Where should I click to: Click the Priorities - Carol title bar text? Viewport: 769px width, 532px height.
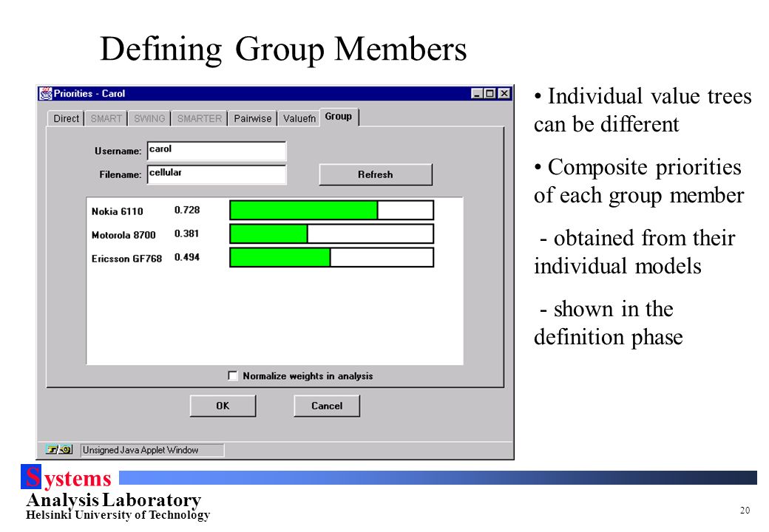(89, 94)
